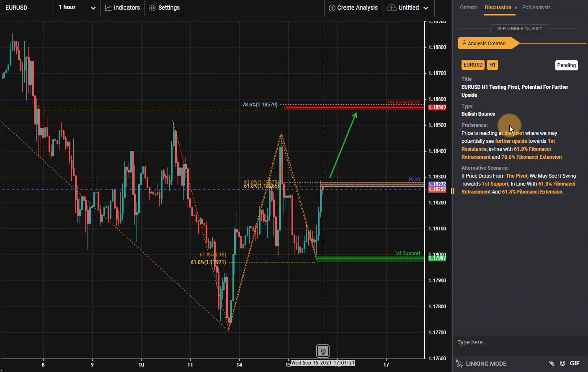Click the 1.18800 price axis label
Screen dimensions: 588x372
pos(437,47)
